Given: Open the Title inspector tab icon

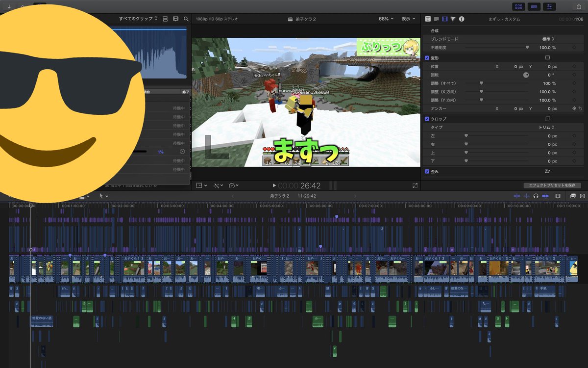Looking at the screenshot, I should [437, 19].
